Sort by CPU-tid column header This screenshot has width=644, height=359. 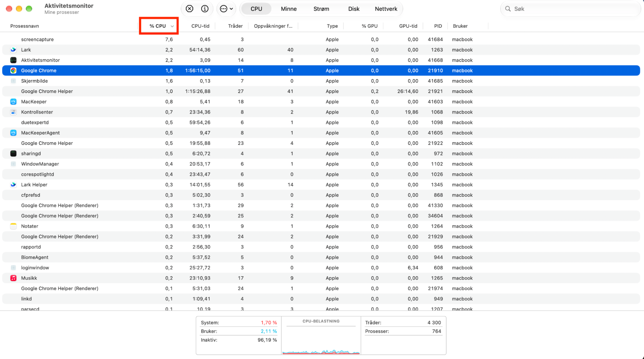point(200,26)
